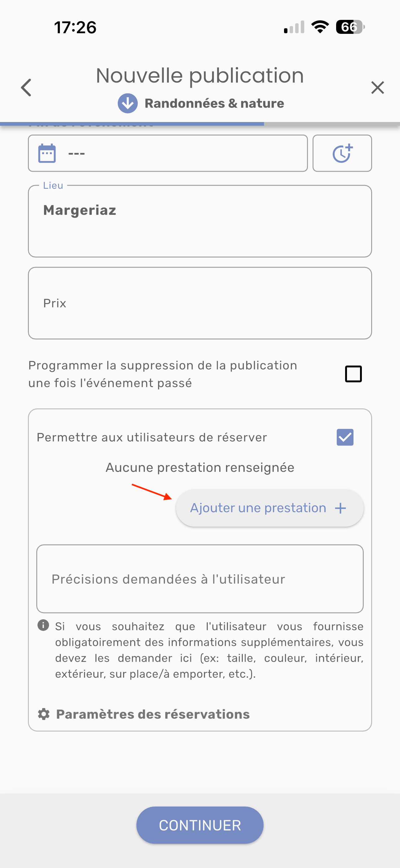Focus the Prix input field
The height and width of the screenshot is (868, 400).
[x=200, y=303]
